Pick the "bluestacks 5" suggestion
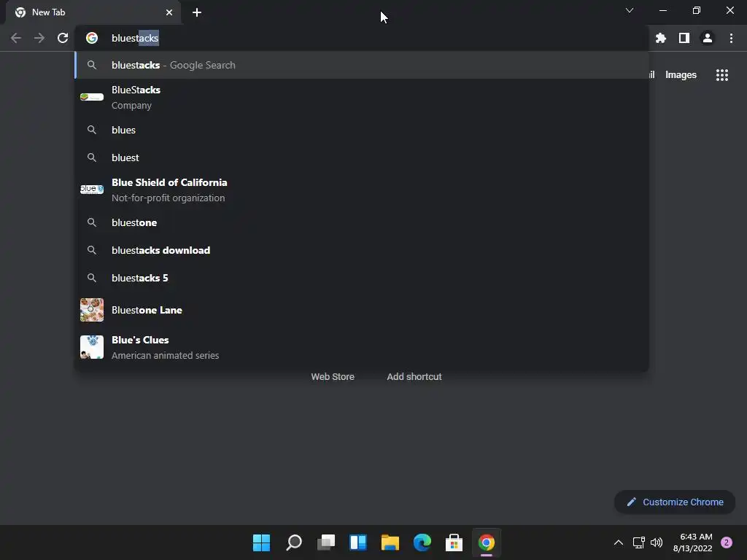 pos(362,278)
